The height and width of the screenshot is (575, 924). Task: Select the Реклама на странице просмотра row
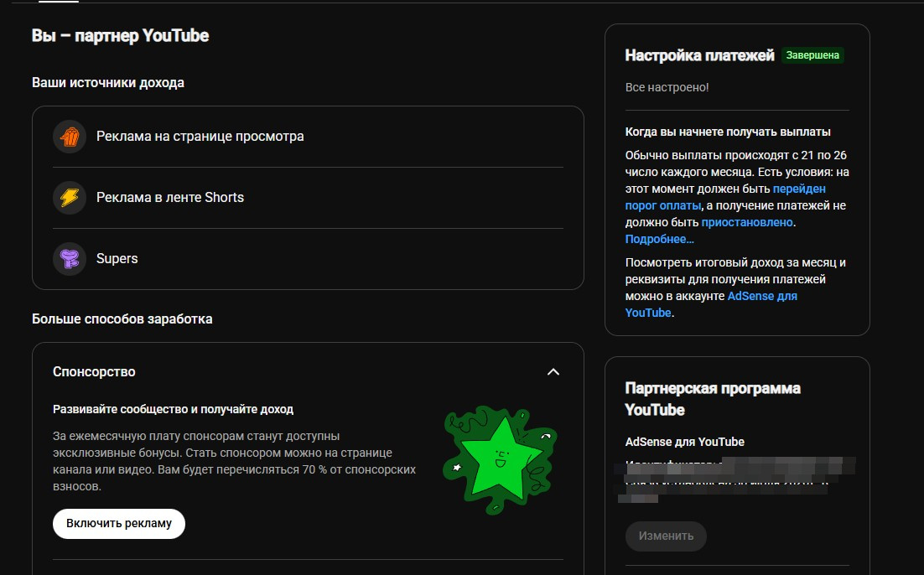tap(309, 137)
